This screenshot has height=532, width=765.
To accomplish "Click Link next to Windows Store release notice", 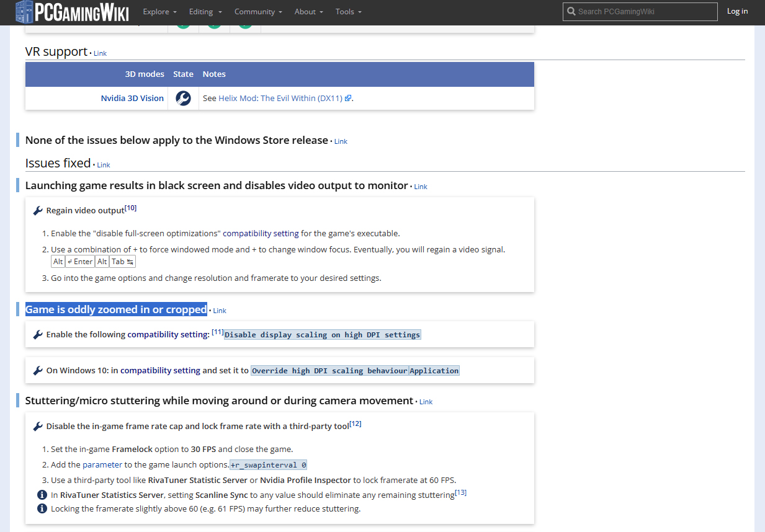I will click(341, 141).
